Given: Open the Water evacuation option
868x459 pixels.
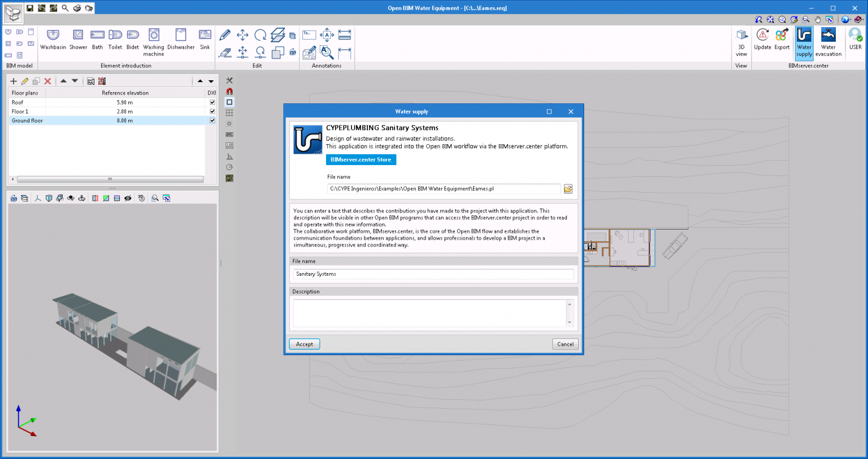Looking at the screenshot, I should [828, 42].
